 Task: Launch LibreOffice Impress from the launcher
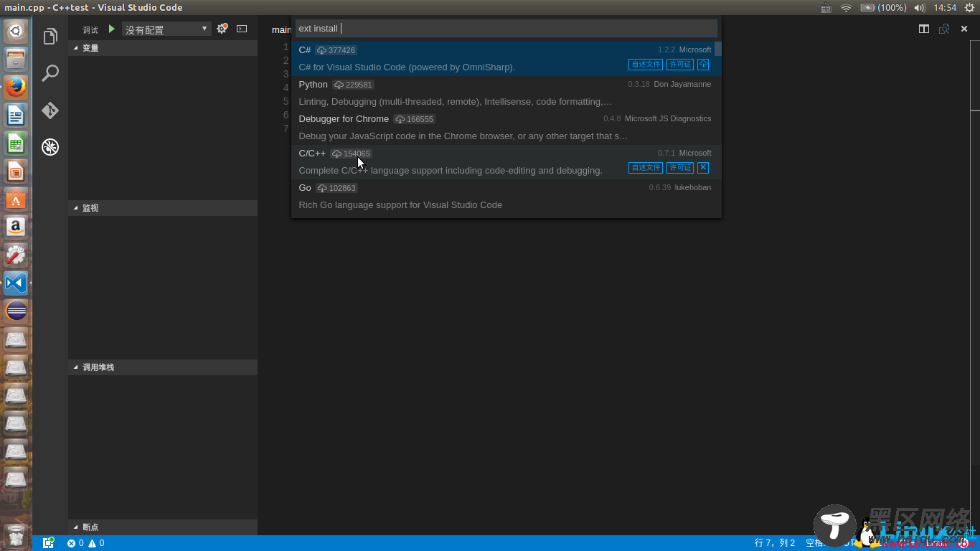pos(16,171)
